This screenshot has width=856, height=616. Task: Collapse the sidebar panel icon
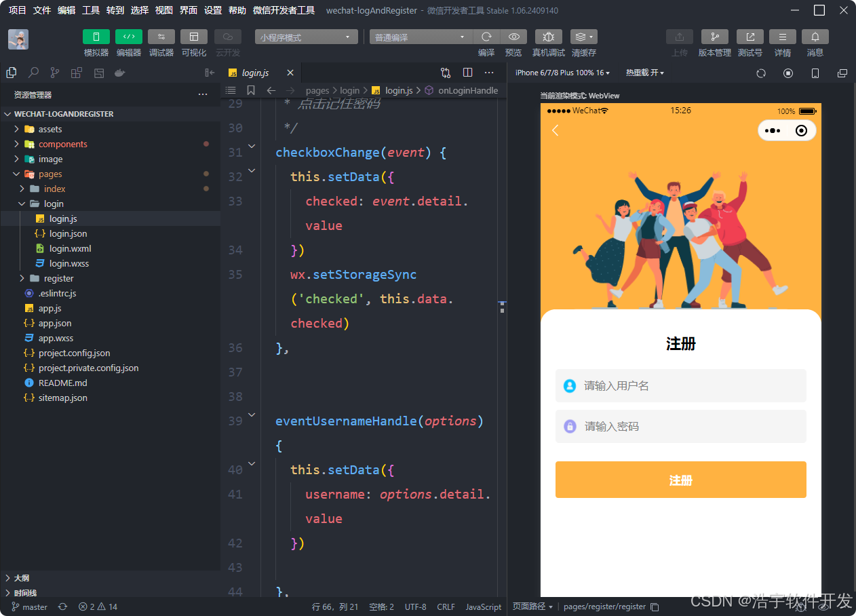pyautogui.click(x=210, y=73)
